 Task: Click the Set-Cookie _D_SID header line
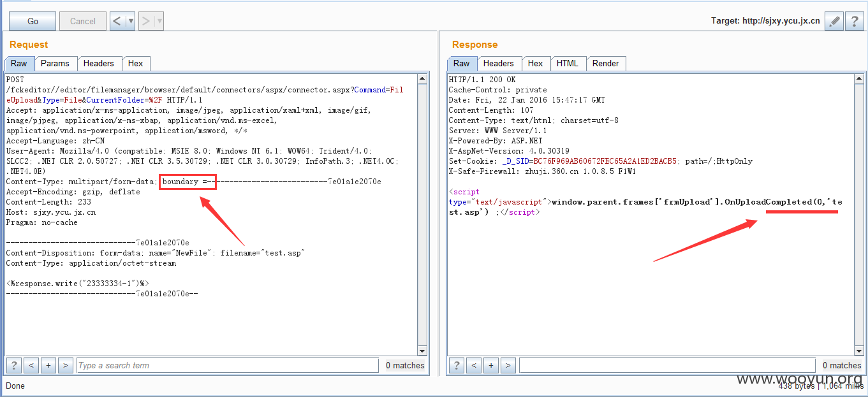tap(601, 161)
